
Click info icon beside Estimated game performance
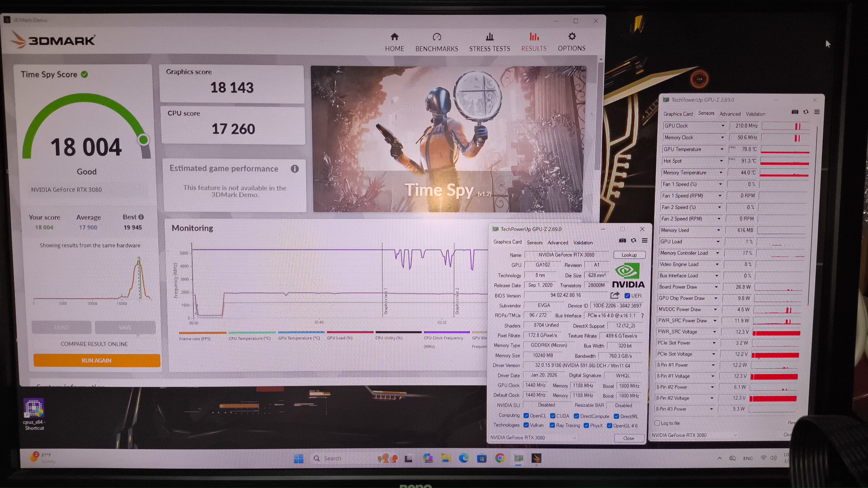pyautogui.click(x=295, y=169)
